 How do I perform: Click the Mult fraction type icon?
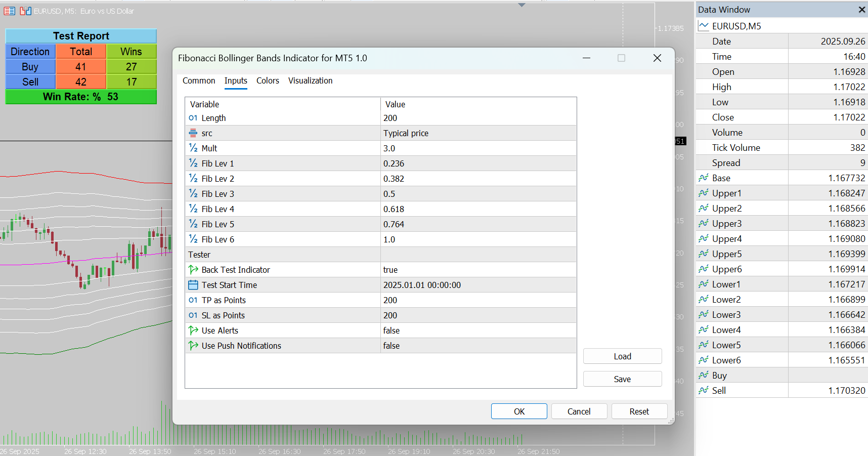tap(193, 148)
